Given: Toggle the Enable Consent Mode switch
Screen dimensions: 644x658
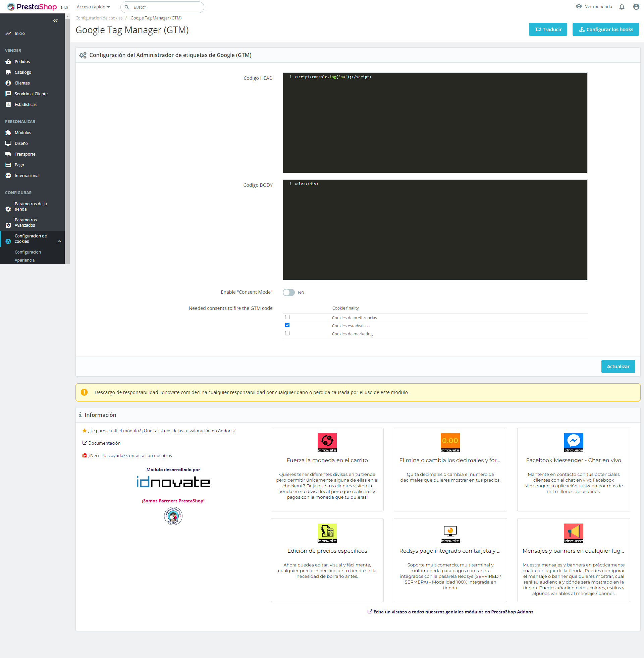Looking at the screenshot, I should 289,292.
